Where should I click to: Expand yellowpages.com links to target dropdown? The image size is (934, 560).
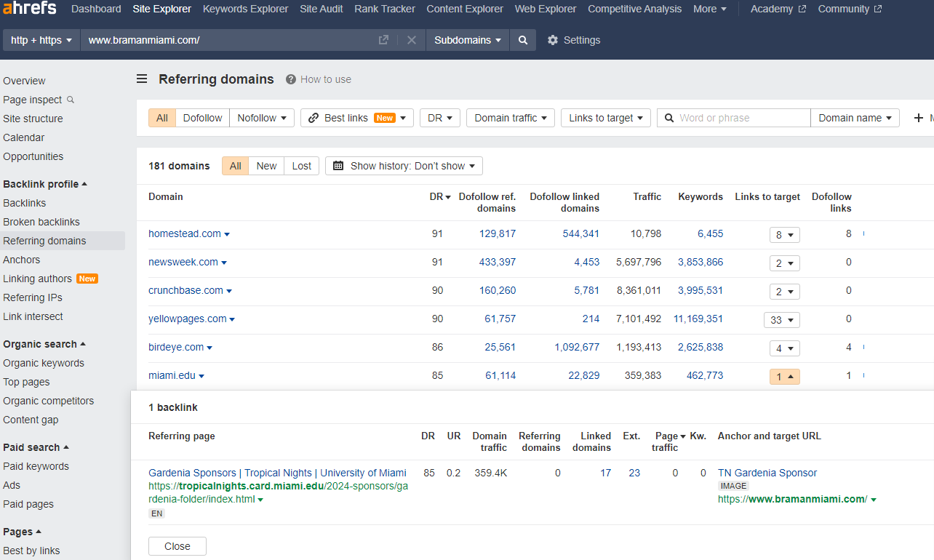pyautogui.click(x=781, y=320)
